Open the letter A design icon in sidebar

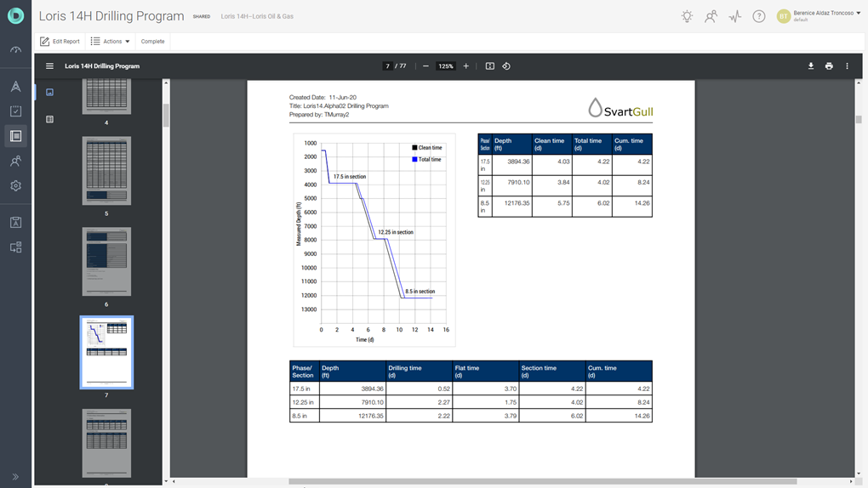pyautogui.click(x=15, y=87)
